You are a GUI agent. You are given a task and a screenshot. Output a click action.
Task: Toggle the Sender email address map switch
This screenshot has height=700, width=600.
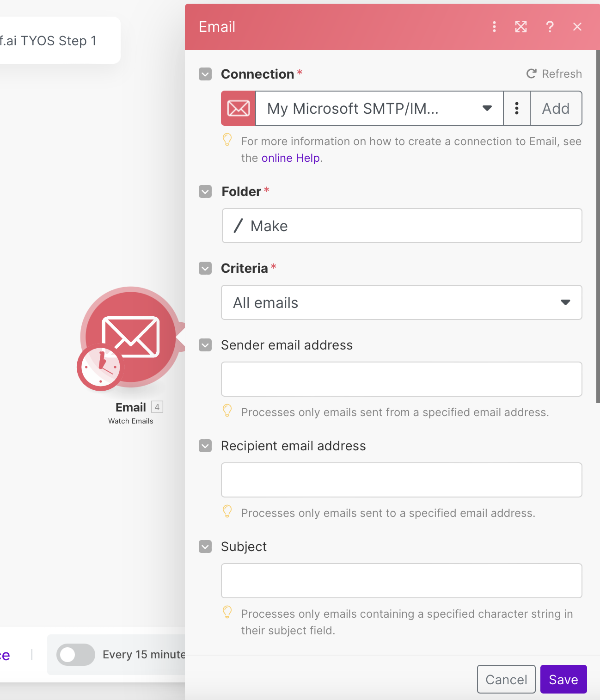[205, 345]
